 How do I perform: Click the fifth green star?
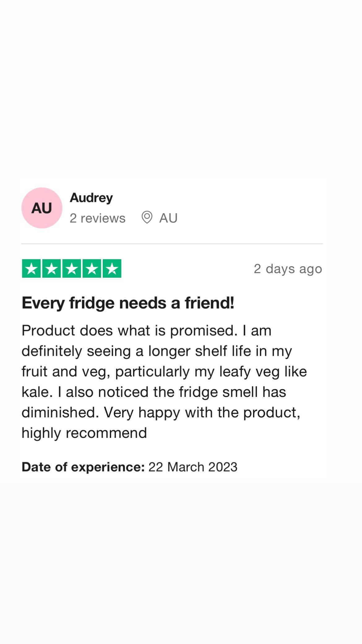coord(112,268)
